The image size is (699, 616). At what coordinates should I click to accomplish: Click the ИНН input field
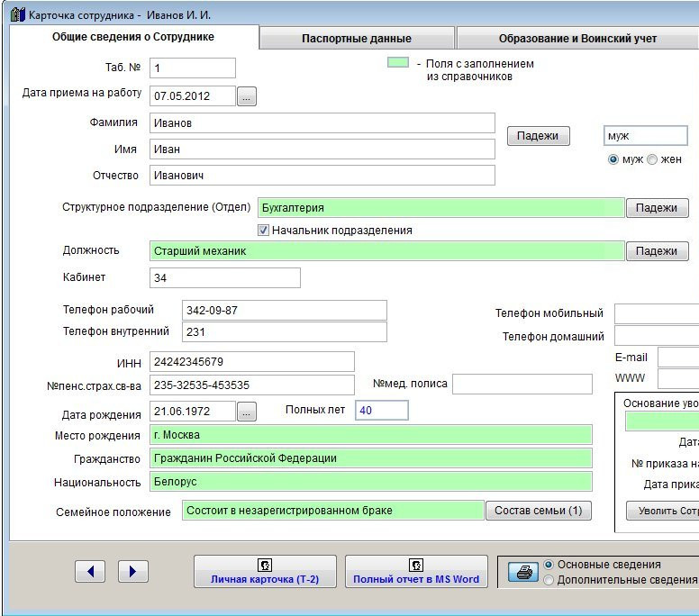click(252, 361)
